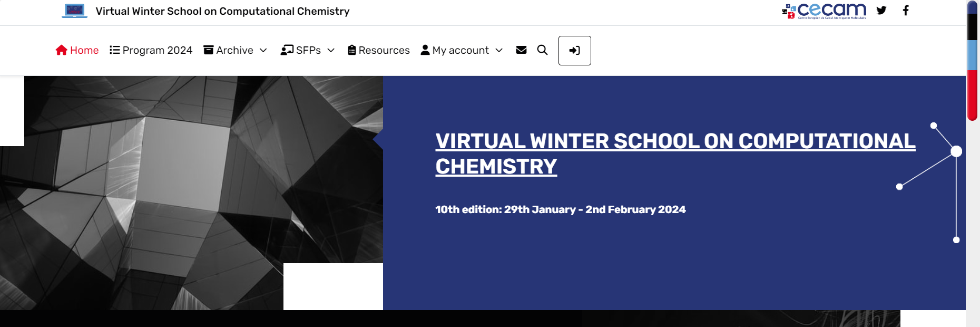Click the Resources clipboard icon
The image size is (980, 327).
pos(352,50)
